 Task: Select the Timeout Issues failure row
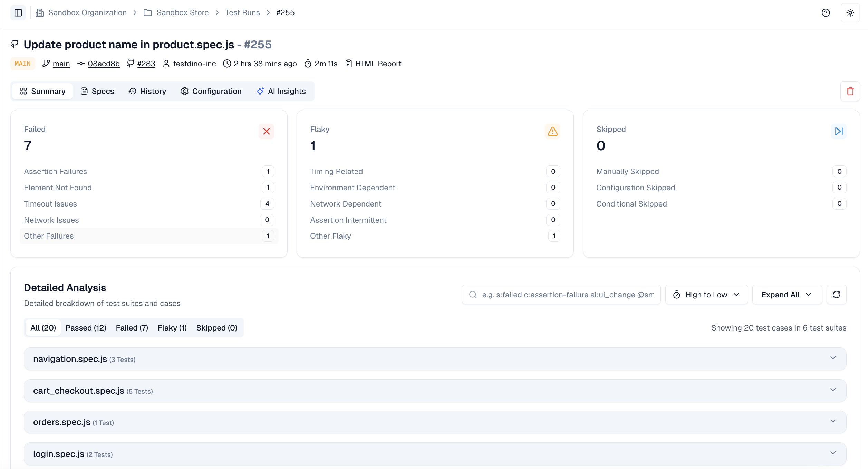tap(148, 204)
